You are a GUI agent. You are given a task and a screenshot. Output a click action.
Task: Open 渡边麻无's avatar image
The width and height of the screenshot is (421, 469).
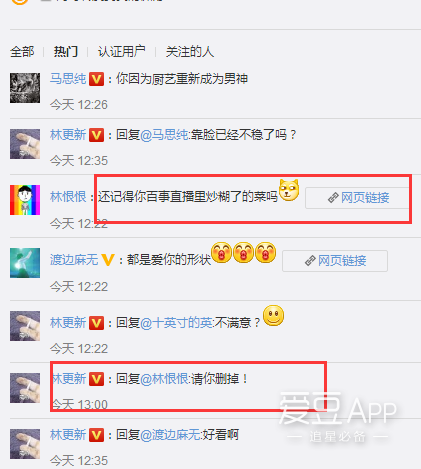[x=25, y=263]
